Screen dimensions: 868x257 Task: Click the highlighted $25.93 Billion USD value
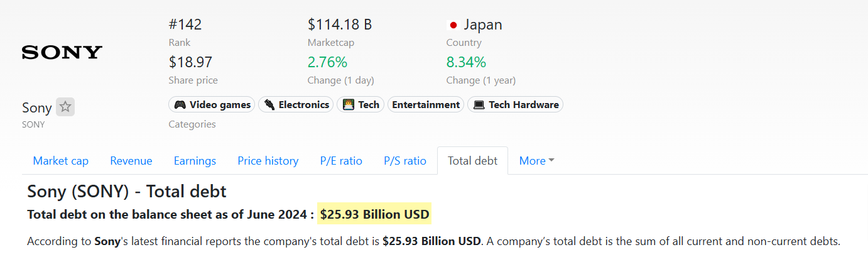tap(374, 214)
